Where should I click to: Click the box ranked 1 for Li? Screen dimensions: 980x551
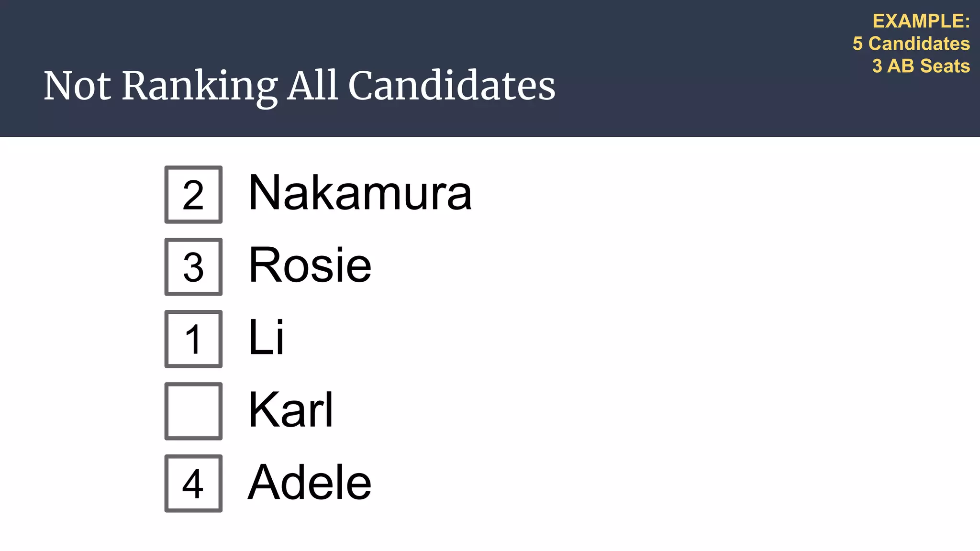tap(193, 339)
